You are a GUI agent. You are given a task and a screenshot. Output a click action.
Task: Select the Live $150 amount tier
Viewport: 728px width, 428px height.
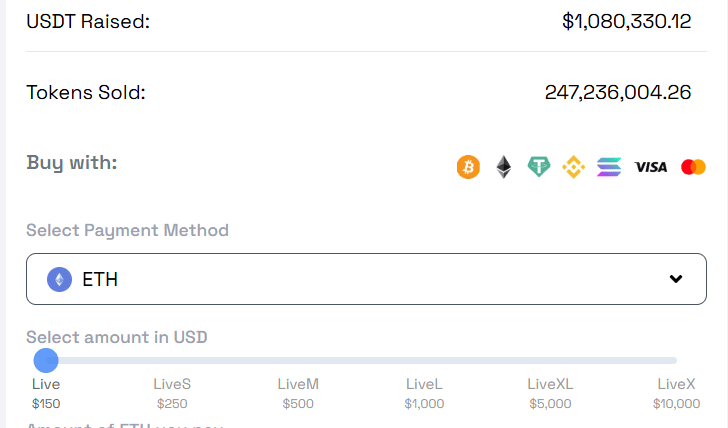(x=46, y=393)
